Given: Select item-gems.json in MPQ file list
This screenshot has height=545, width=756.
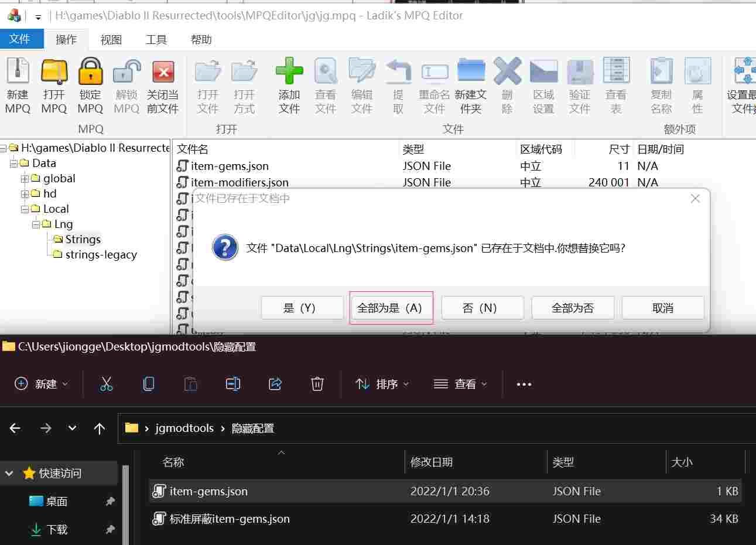Looking at the screenshot, I should pos(230,166).
